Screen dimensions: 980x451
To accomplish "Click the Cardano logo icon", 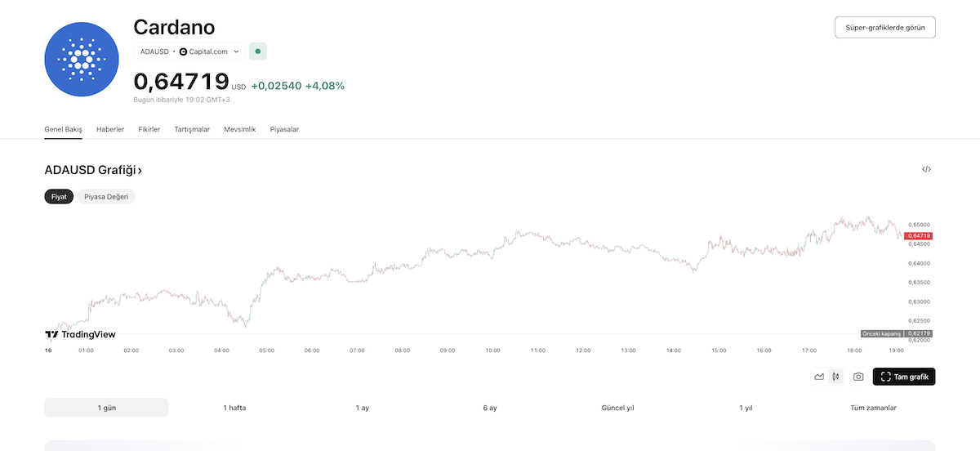I will click(x=81, y=59).
